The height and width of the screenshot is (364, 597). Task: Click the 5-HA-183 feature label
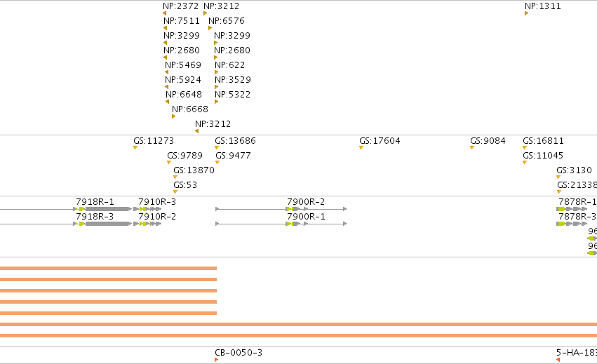coord(577,353)
